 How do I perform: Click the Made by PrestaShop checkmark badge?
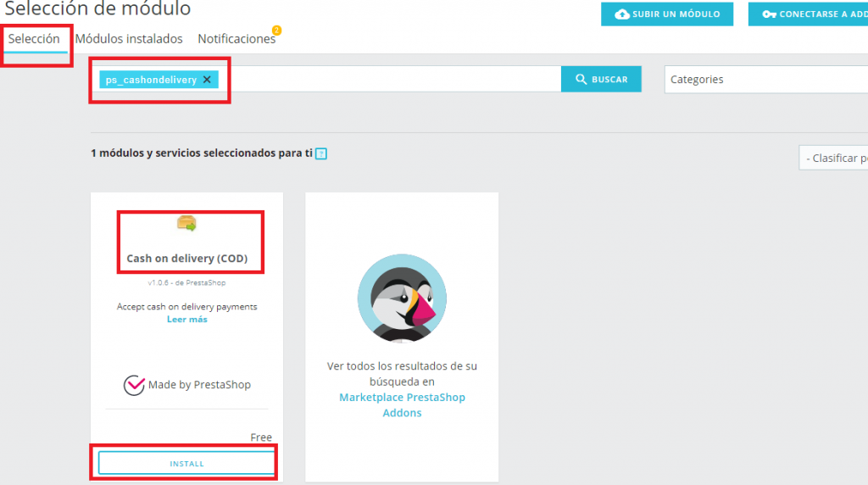coord(134,385)
